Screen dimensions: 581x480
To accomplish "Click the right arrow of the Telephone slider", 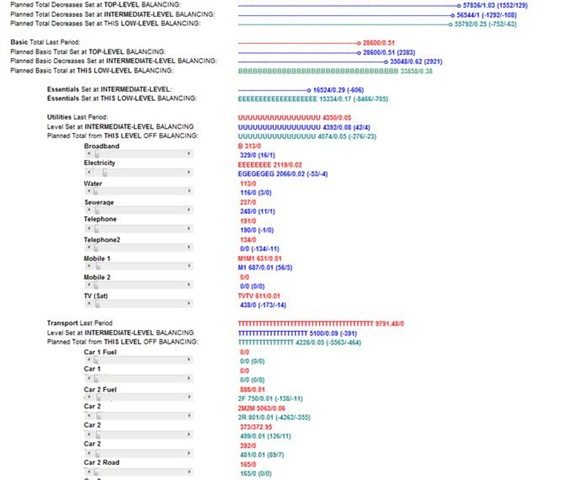I will pyautogui.click(x=189, y=229).
